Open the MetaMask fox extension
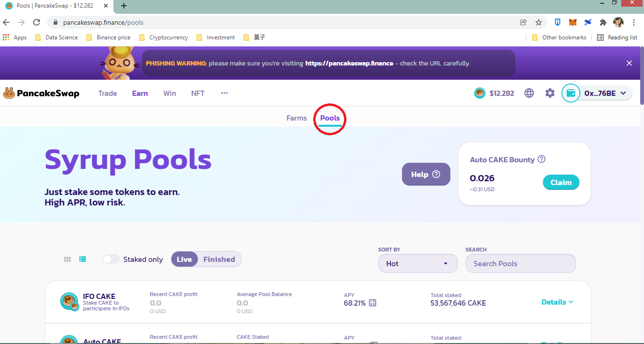Viewport: 644px width, 344px height. pos(573,22)
